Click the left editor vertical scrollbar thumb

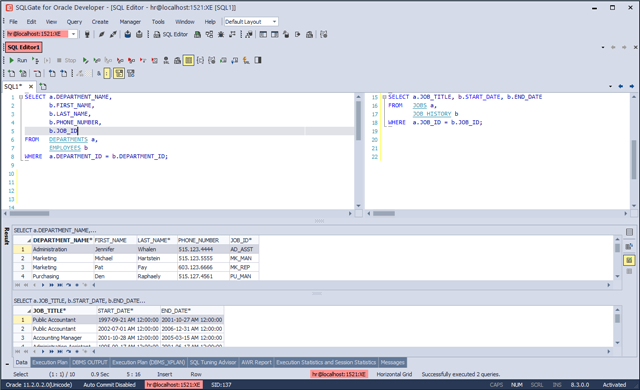358,121
